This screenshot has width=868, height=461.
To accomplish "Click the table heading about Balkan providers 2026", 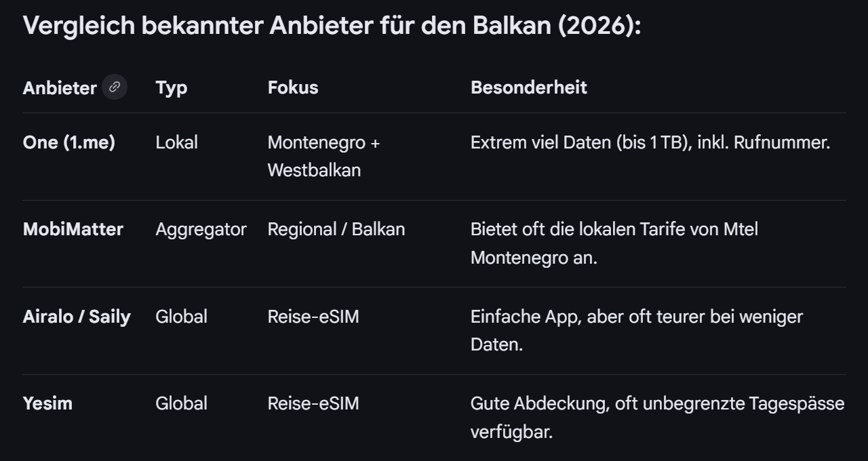I will (332, 26).
